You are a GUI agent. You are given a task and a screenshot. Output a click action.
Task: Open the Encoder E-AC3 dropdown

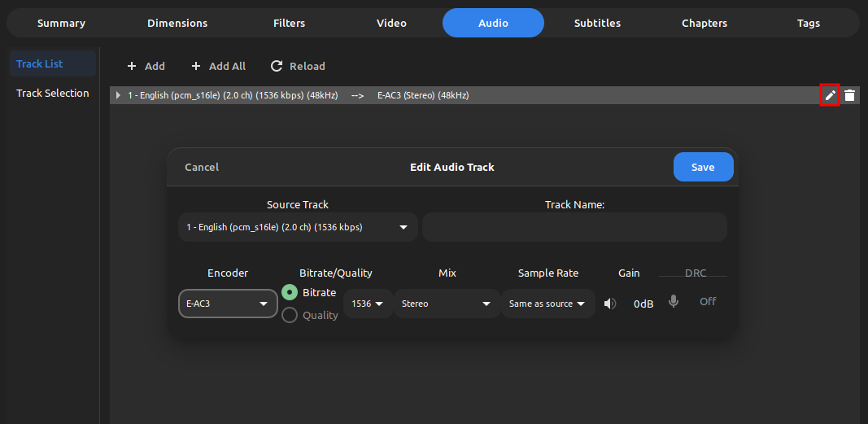[x=228, y=304]
